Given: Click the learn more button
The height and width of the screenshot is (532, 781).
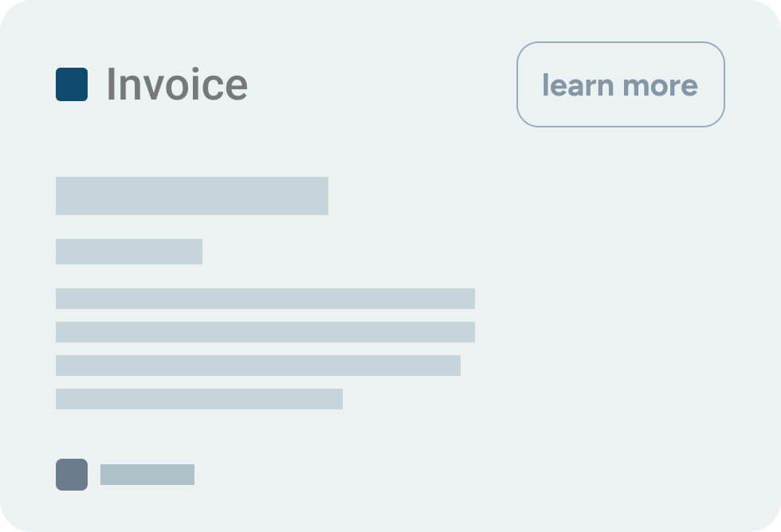Looking at the screenshot, I should click(621, 84).
